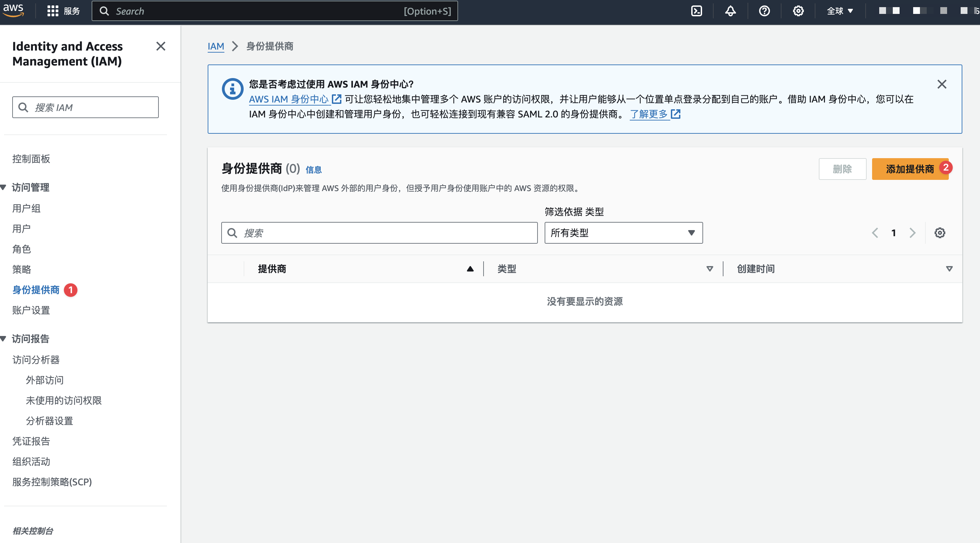Screen dimensions: 980x543
Task: Click the 身份提供商 breadcrumb text
Action: click(270, 46)
